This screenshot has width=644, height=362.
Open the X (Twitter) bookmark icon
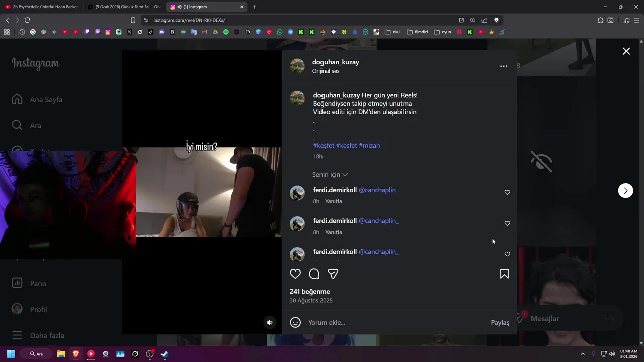click(x=129, y=32)
